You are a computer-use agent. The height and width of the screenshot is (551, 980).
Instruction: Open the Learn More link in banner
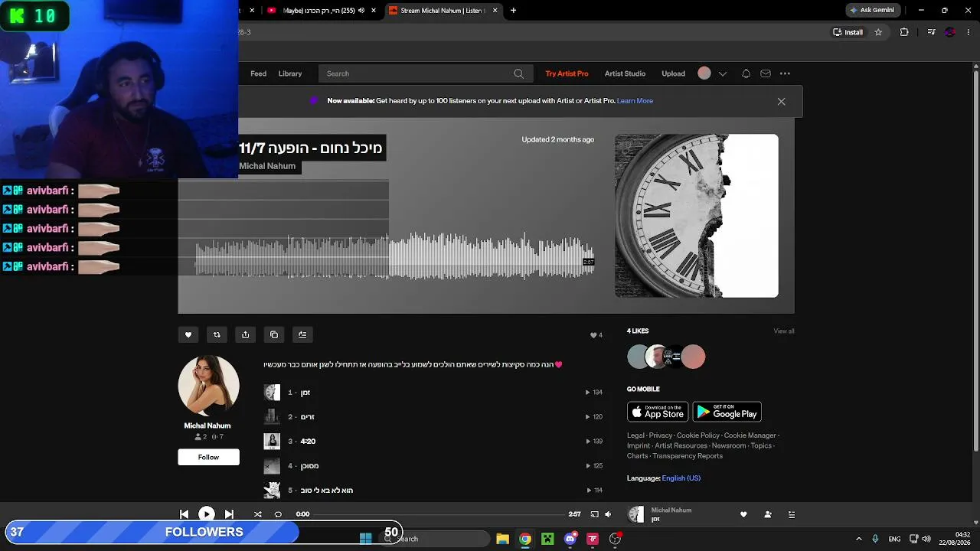(x=635, y=101)
